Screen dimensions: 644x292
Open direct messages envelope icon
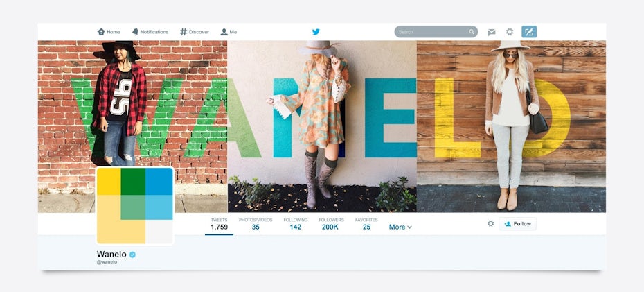click(x=491, y=32)
